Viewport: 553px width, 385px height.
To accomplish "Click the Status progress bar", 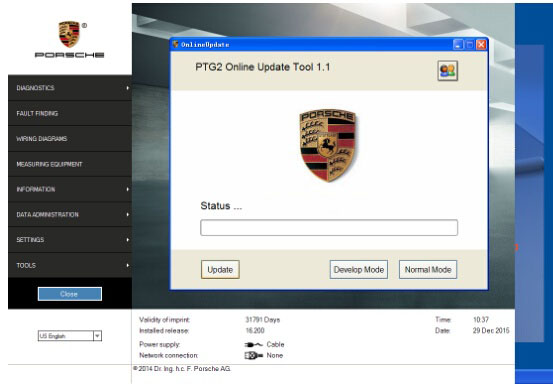I will pos(329,227).
